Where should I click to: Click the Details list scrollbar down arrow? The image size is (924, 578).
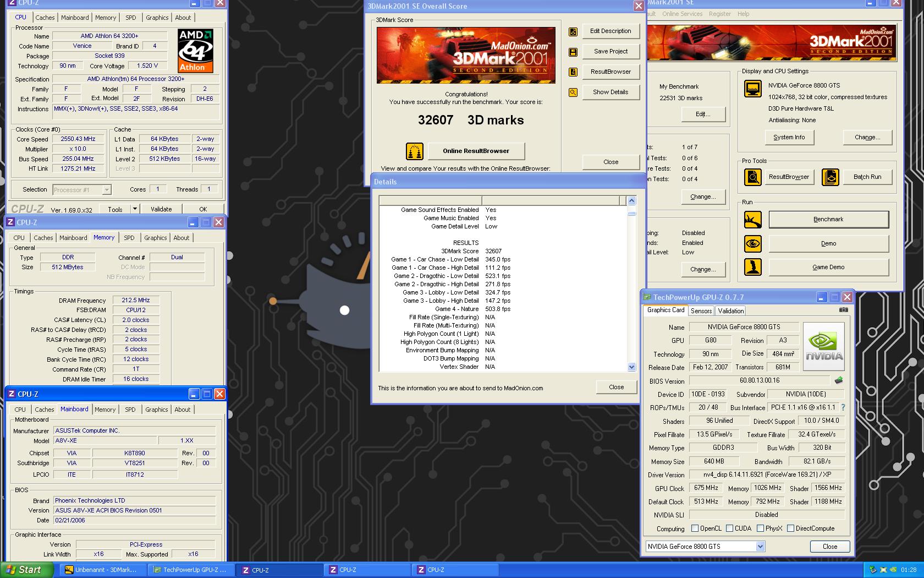pos(631,367)
